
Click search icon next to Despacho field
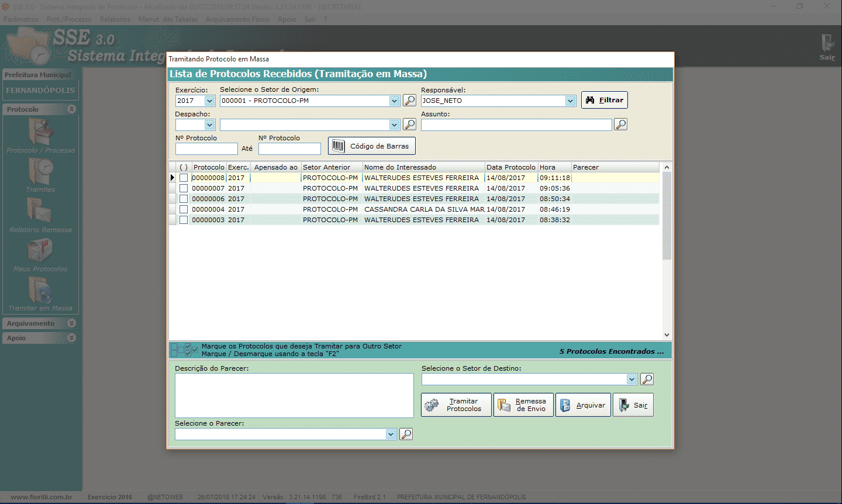(410, 125)
